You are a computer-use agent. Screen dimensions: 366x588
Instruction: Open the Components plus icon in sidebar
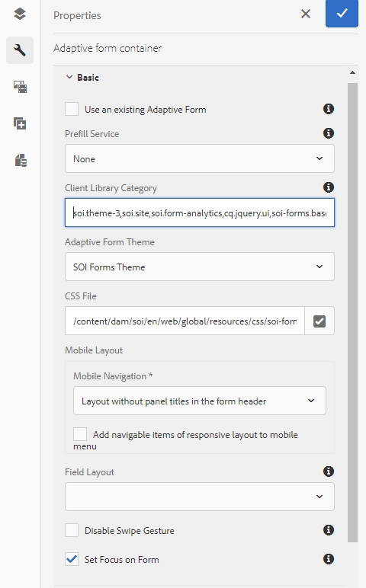[20, 123]
